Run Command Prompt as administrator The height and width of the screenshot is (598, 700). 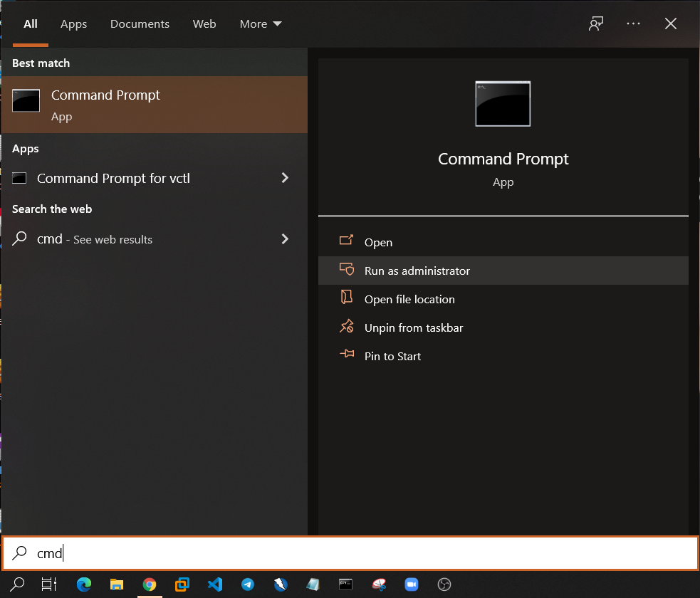tap(417, 271)
